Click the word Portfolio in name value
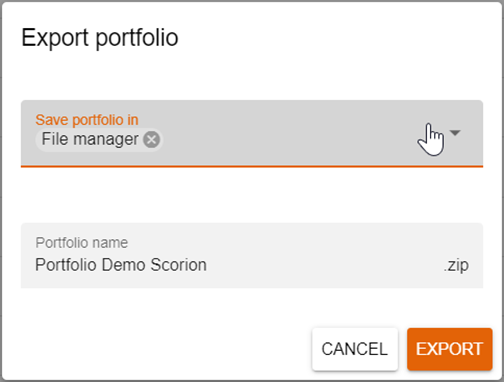Screen dimensions: 504x382 tap(66, 265)
